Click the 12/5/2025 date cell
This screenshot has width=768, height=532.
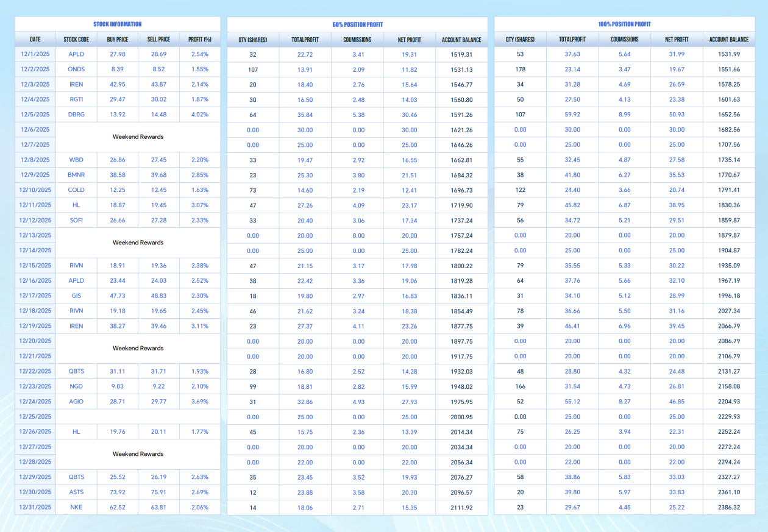35,115
